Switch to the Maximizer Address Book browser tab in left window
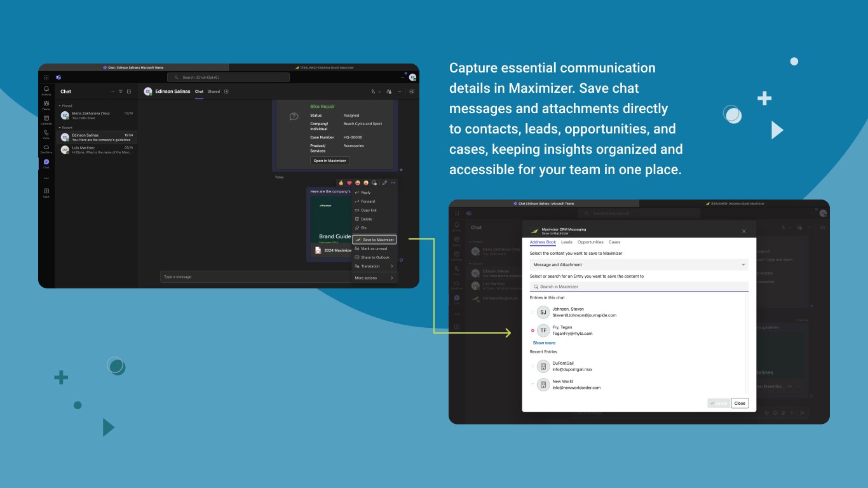 (x=324, y=67)
